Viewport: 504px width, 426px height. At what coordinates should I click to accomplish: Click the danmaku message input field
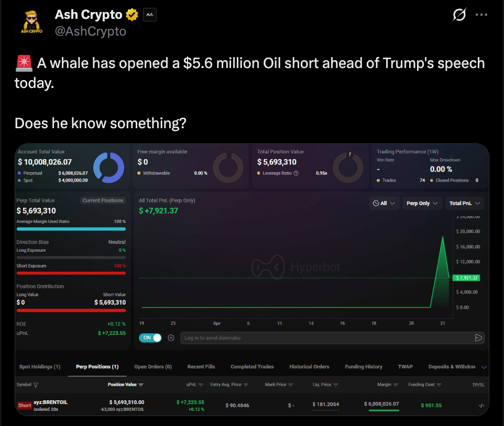[325, 338]
